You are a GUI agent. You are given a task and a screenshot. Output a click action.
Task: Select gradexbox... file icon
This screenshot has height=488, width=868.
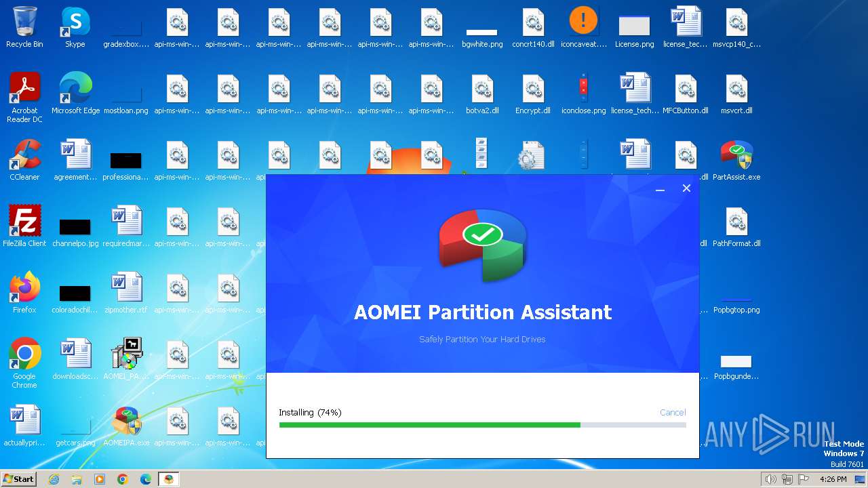point(126,33)
